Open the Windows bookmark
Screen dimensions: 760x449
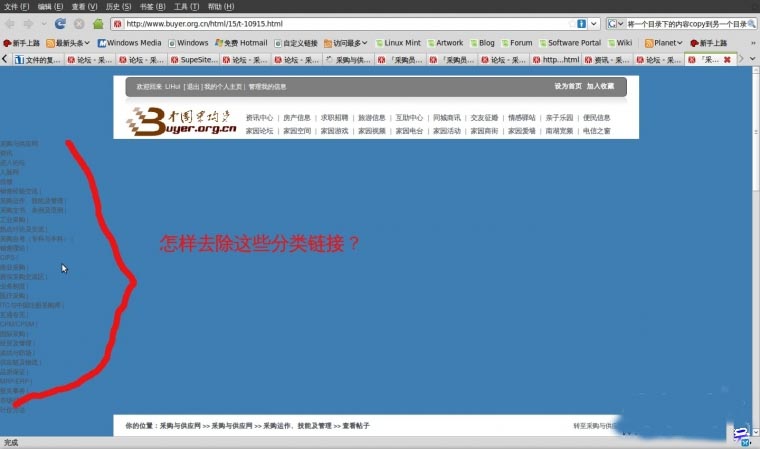[x=188, y=43]
